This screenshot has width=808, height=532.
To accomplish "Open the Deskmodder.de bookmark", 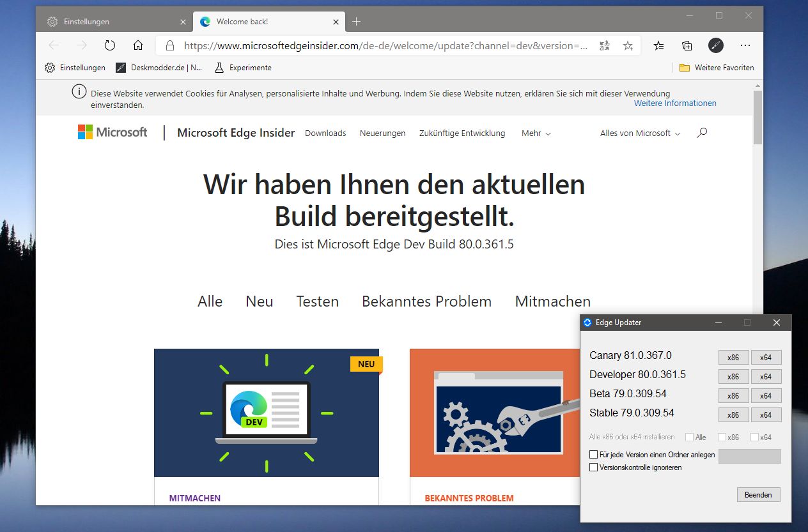I will (159, 68).
